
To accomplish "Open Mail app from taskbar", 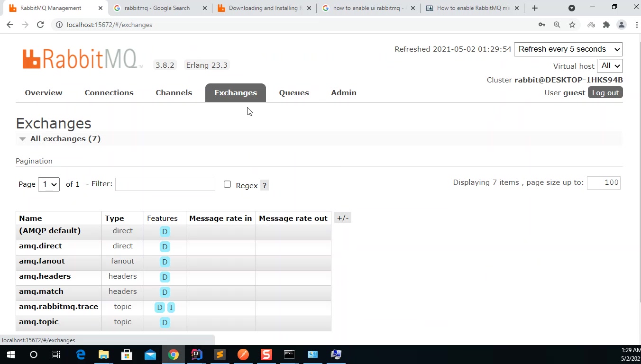I will coord(150,355).
